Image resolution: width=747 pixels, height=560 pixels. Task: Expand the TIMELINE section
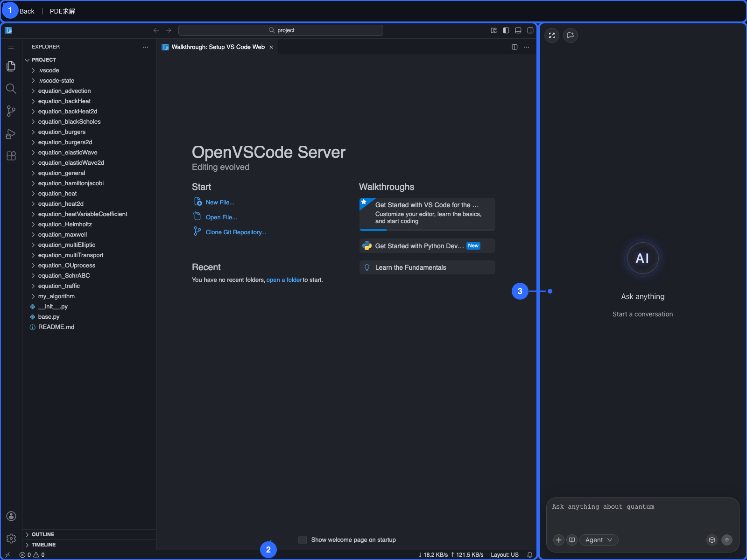(x=90, y=545)
